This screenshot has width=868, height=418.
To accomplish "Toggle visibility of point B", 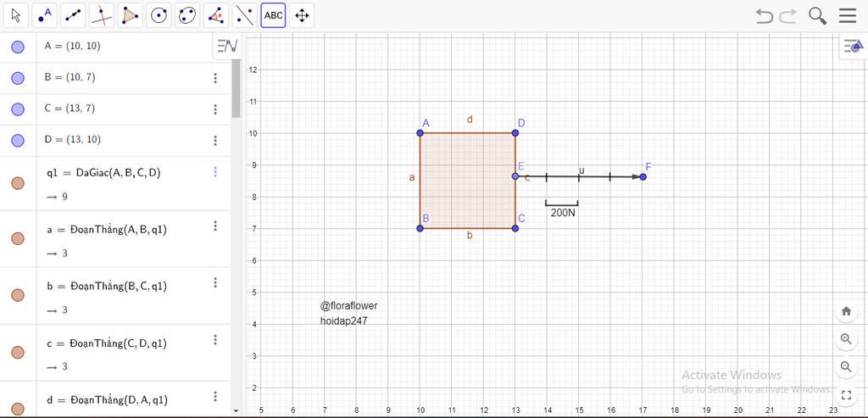I will pyautogui.click(x=18, y=78).
